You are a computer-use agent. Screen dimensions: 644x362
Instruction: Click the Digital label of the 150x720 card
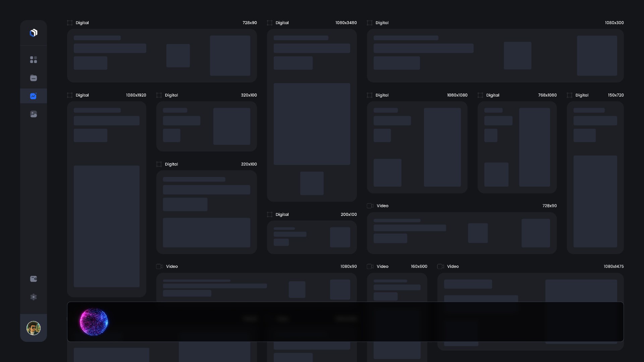(x=582, y=95)
